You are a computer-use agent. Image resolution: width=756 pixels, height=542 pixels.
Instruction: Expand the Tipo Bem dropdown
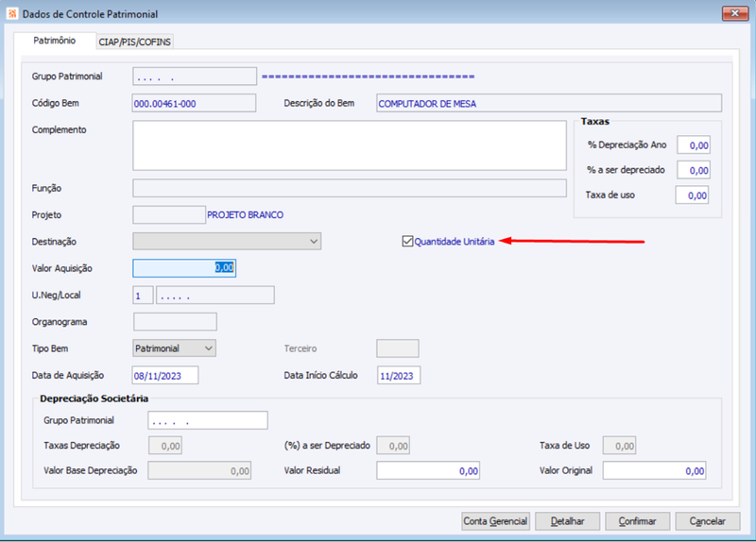[174, 348]
